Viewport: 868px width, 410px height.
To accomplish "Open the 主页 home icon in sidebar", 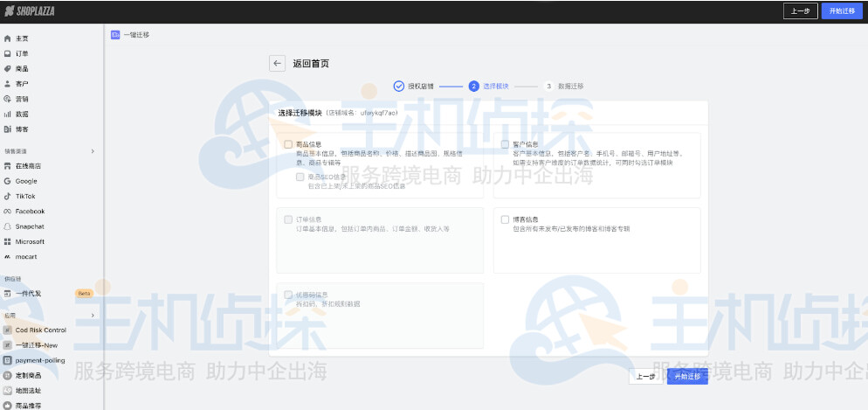I will click(x=7, y=38).
